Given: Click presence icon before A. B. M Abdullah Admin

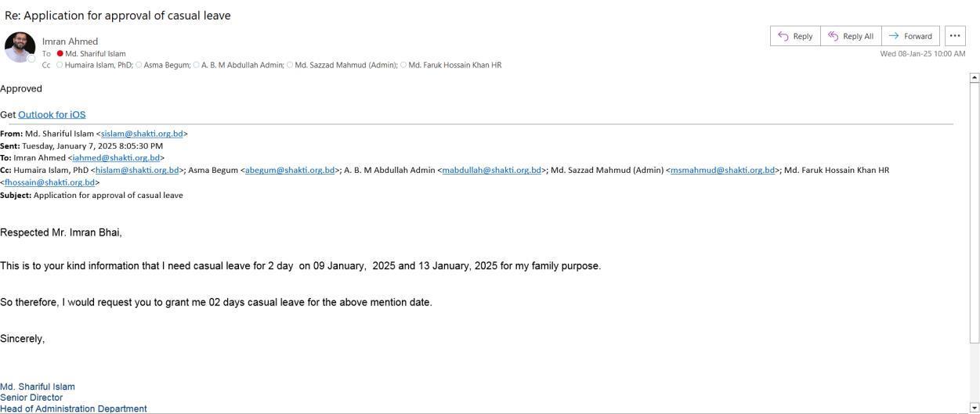Looking at the screenshot, I should pos(196,65).
